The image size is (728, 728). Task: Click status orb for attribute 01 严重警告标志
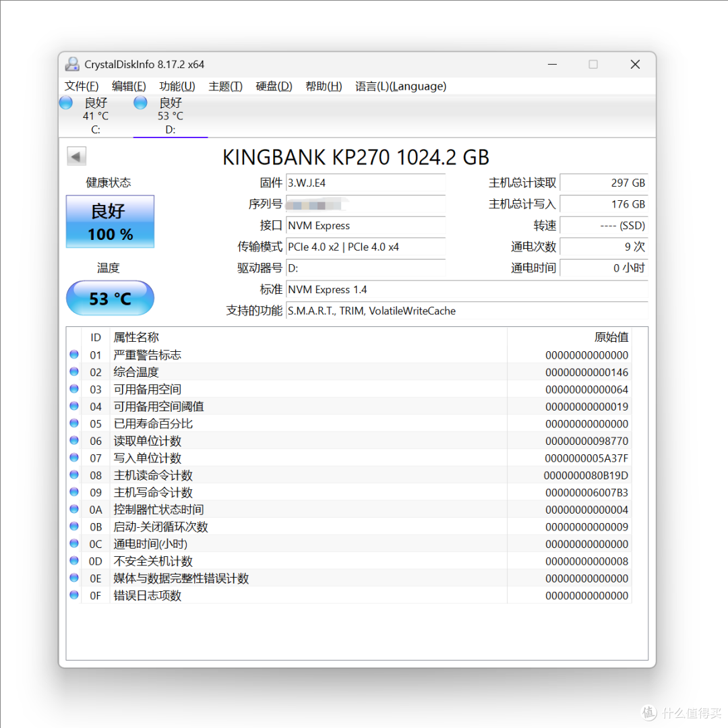[74, 355]
